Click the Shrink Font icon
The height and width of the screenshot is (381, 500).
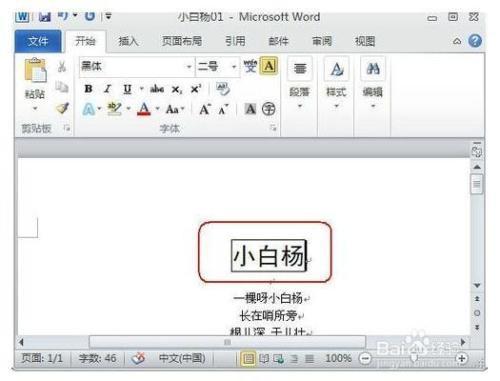point(223,109)
